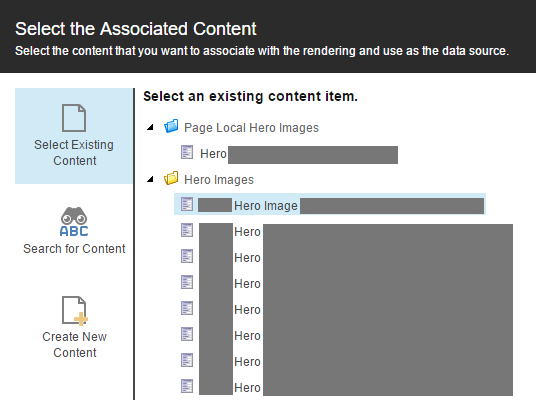Click the binoculars ABC search icon
The image size is (536, 400).
(x=74, y=222)
